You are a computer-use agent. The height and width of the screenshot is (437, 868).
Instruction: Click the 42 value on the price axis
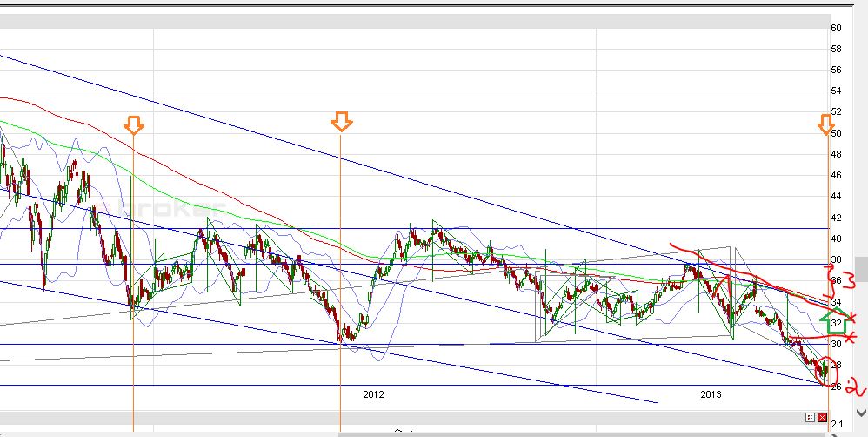[836, 218]
